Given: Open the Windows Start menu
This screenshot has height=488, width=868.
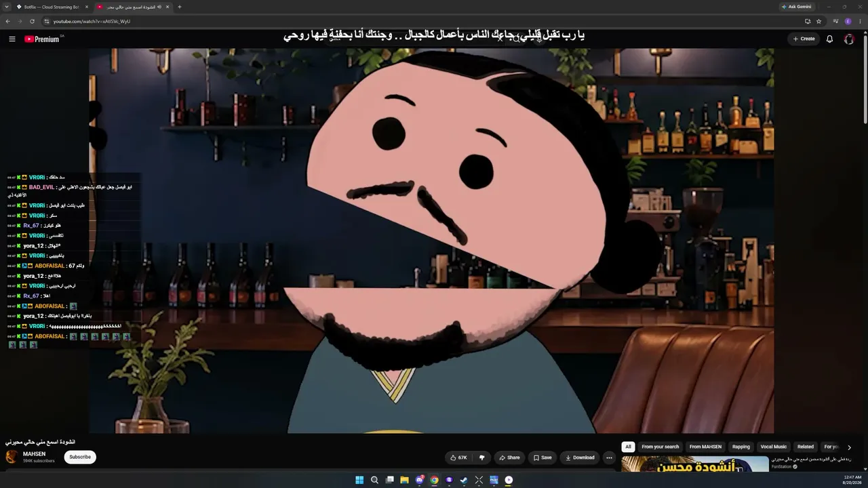Looking at the screenshot, I should pyautogui.click(x=359, y=480).
